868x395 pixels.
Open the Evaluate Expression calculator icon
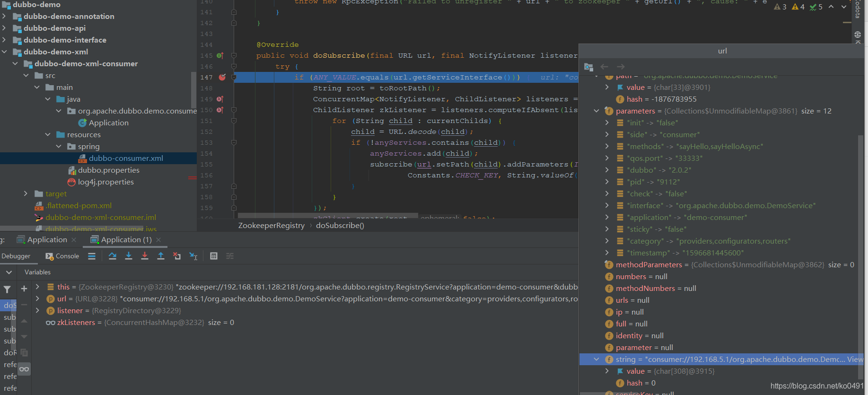pos(214,256)
